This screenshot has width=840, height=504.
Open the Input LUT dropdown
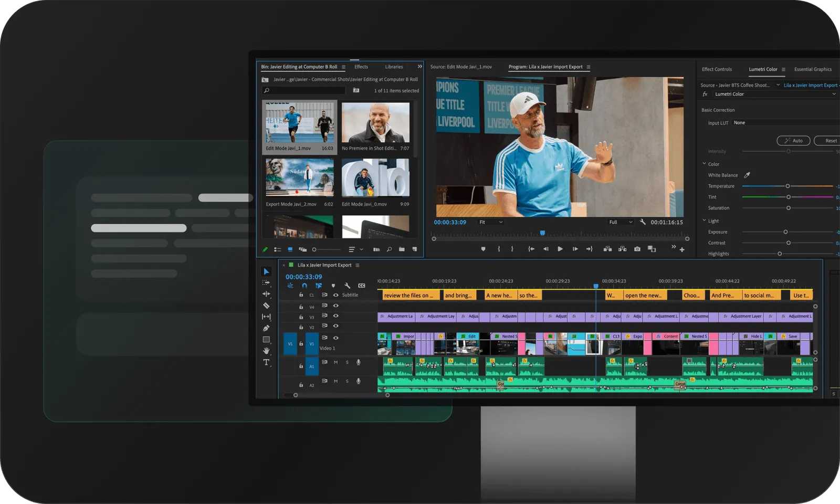[x=786, y=123]
